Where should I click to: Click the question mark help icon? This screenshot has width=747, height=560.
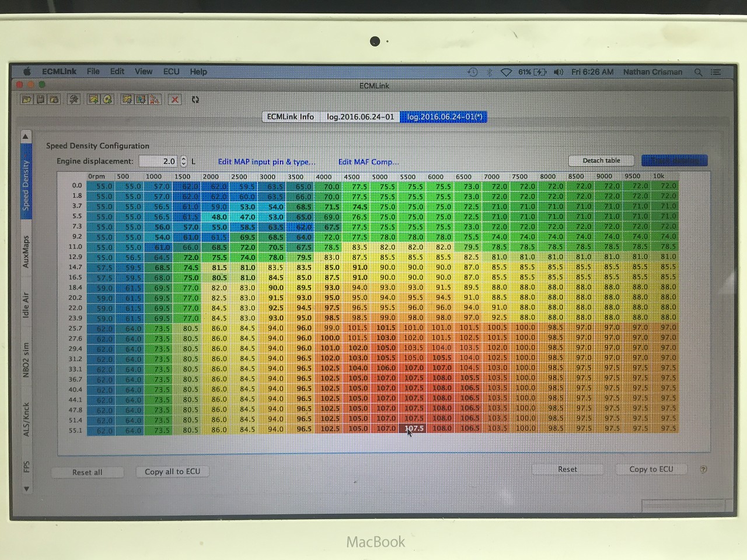pos(703,469)
